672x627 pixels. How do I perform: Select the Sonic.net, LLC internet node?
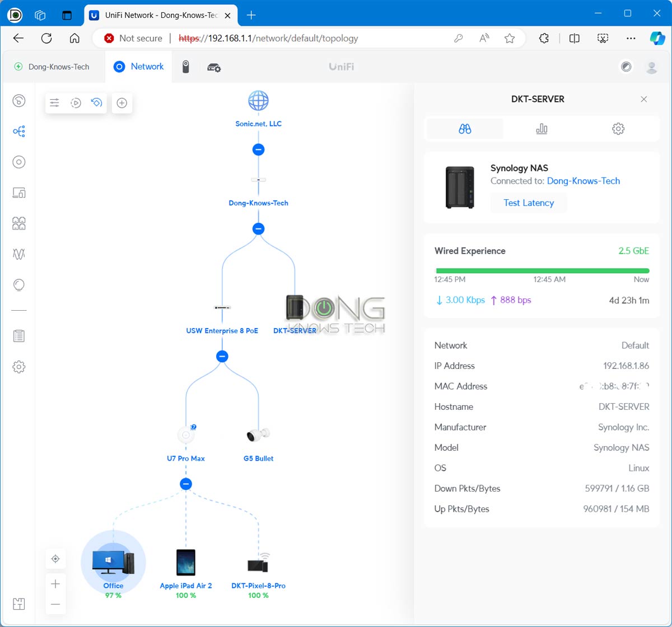(x=258, y=109)
